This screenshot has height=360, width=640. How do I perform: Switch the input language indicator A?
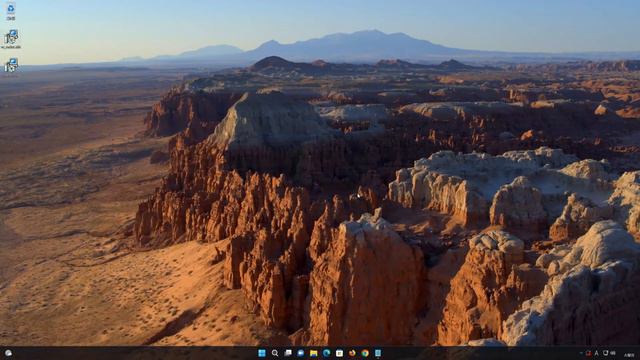click(596, 353)
